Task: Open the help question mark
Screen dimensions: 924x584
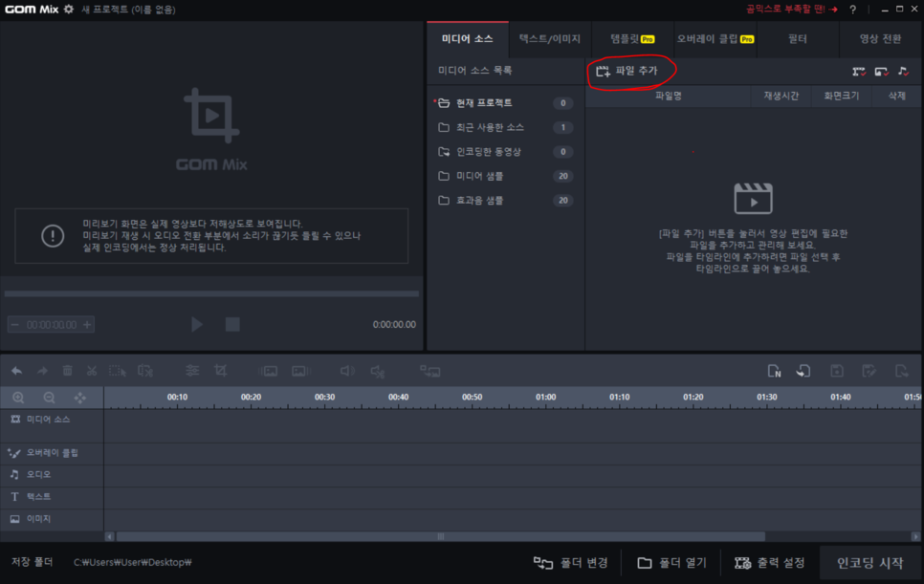Action: click(x=852, y=10)
